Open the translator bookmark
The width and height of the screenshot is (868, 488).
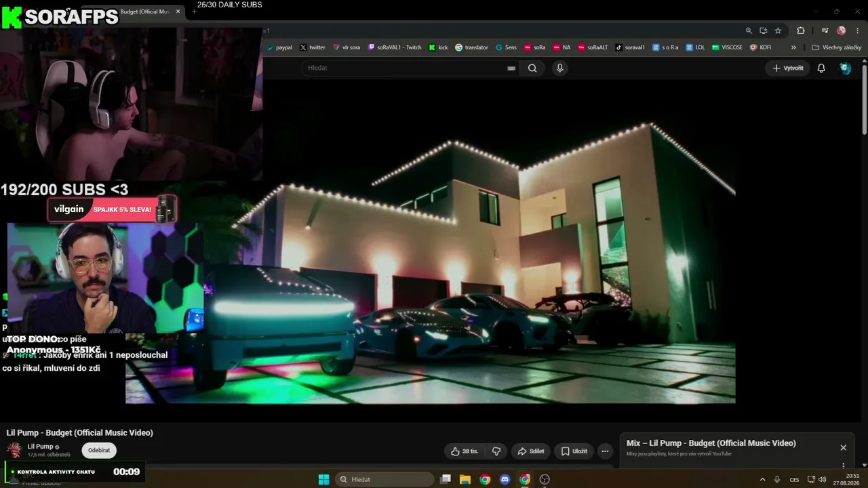tap(471, 47)
